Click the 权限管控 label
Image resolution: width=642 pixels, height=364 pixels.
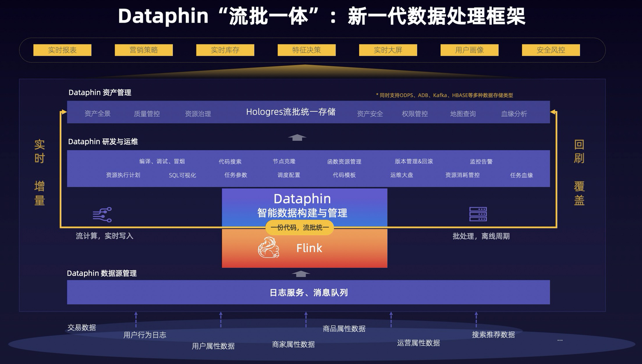pos(415,114)
